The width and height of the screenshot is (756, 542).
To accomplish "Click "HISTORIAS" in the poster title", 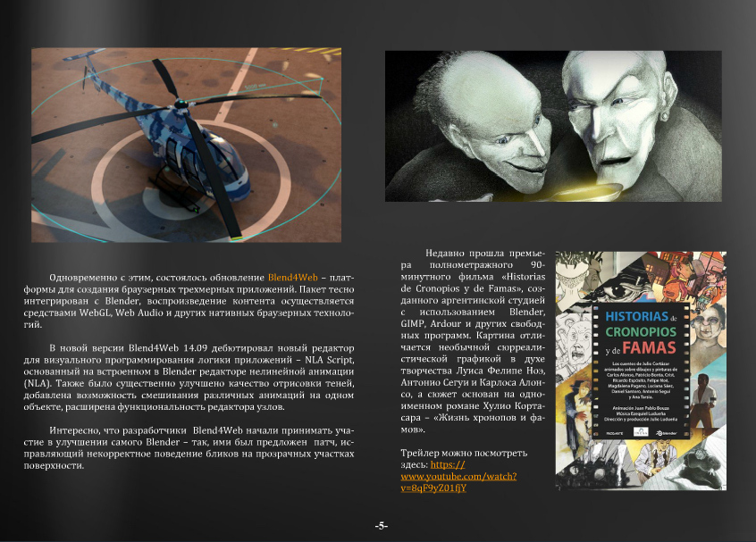I will 636,316.
